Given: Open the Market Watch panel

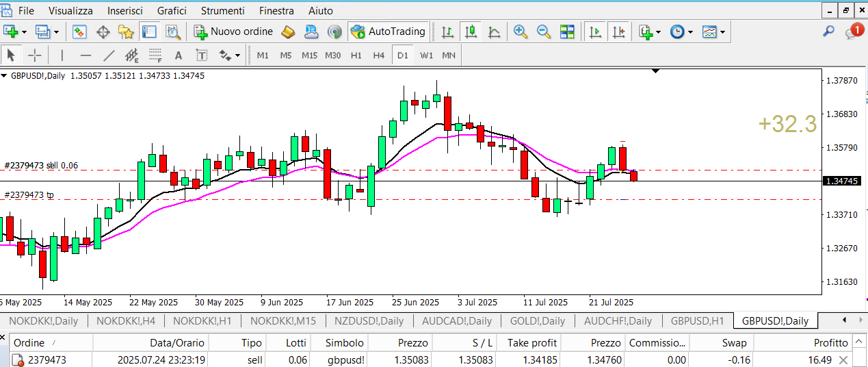Looking at the screenshot, I should click(79, 31).
